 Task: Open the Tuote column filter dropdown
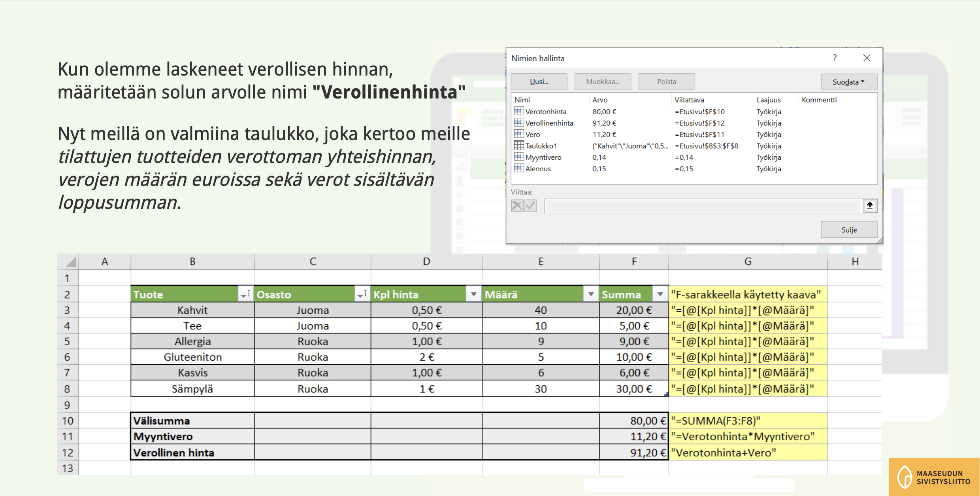(x=245, y=294)
